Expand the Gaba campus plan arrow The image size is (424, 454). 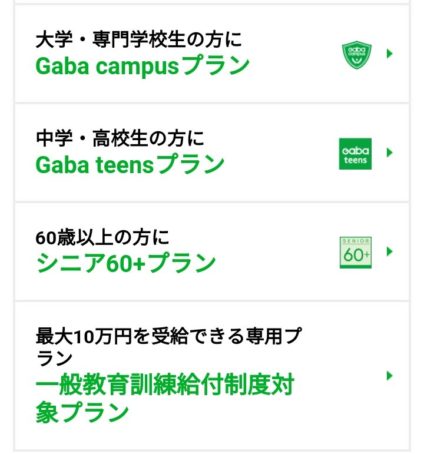(x=389, y=53)
